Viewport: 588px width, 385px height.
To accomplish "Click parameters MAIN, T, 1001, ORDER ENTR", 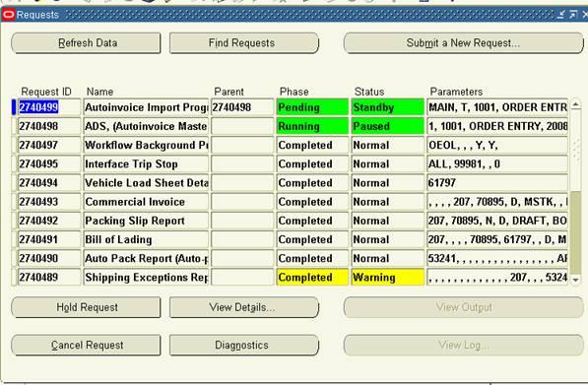I will click(497, 107).
